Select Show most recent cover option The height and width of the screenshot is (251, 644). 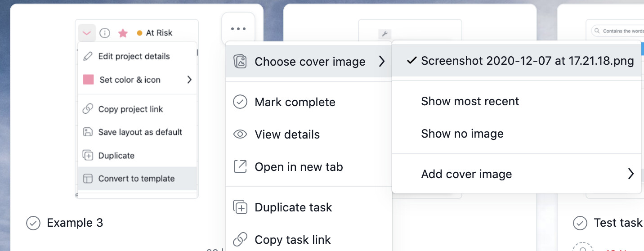(x=470, y=101)
